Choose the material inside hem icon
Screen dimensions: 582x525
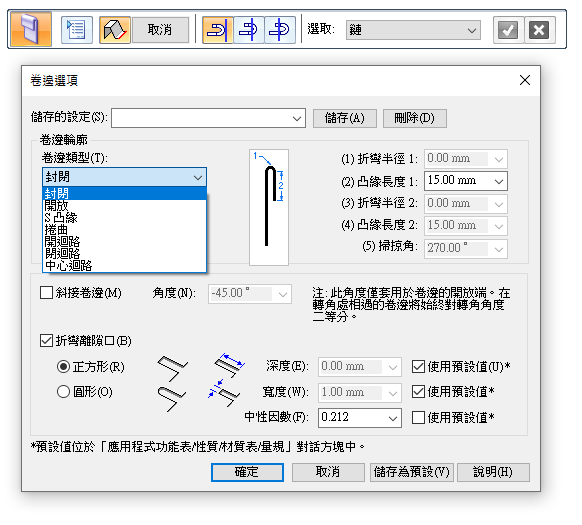pos(218,30)
